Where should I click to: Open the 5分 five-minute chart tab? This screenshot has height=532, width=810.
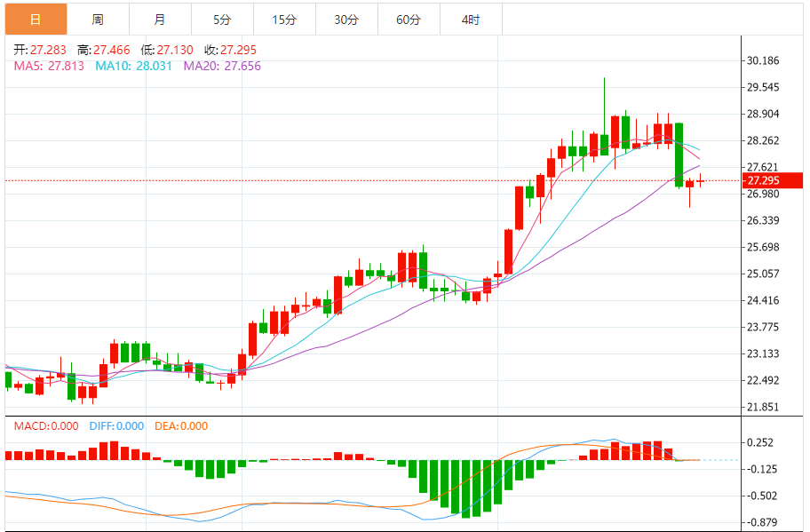tap(223, 20)
